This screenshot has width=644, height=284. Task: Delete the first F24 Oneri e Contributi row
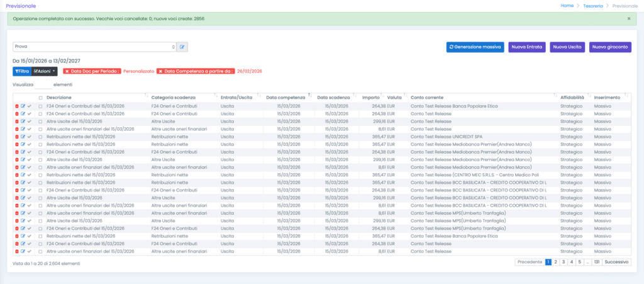tap(17, 106)
